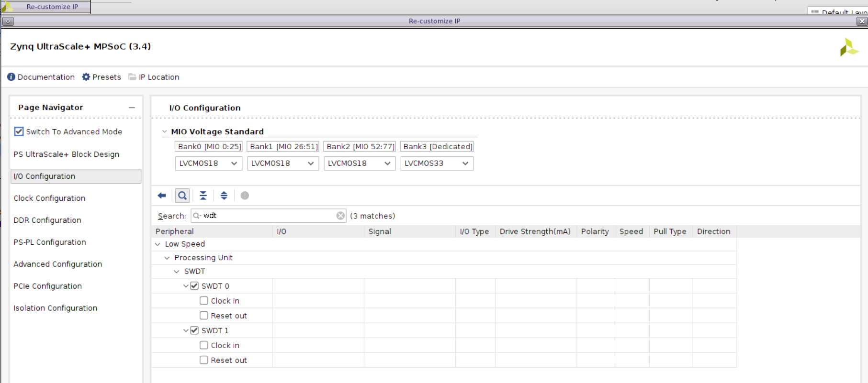This screenshot has height=383, width=868.
Task: Collapse all rows using toolbar icon
Action: coord(203,196)
